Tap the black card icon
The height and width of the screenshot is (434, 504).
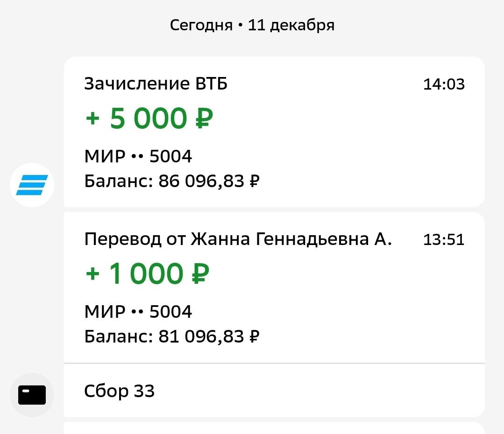coord(32,395)
